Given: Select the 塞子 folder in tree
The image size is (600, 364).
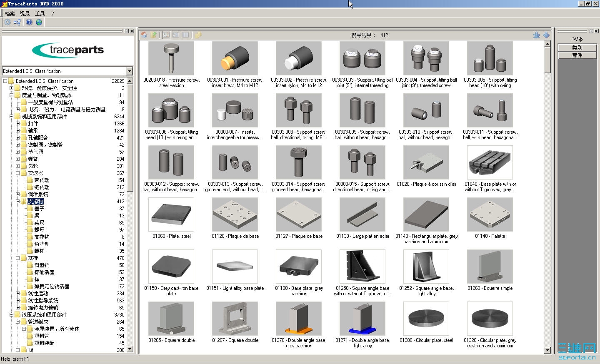Looking at the screenshot, I should [39, 209].
